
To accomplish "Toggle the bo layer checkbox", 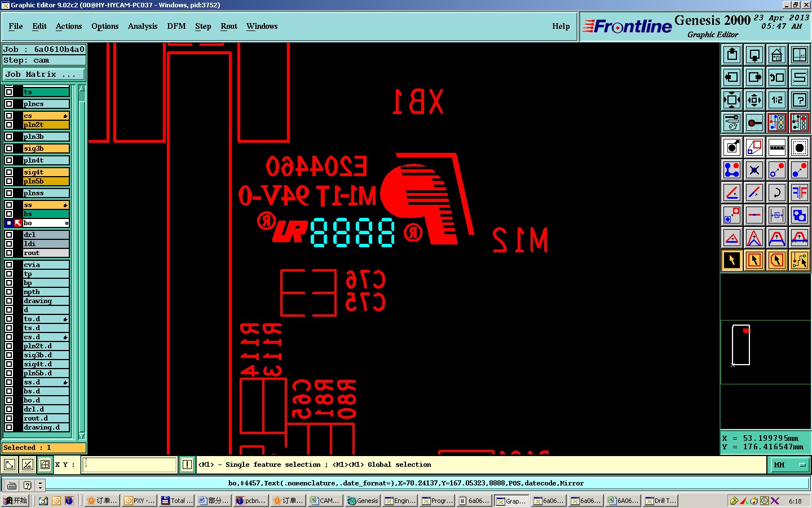I will pyautogui.click(x=9, y=223).
